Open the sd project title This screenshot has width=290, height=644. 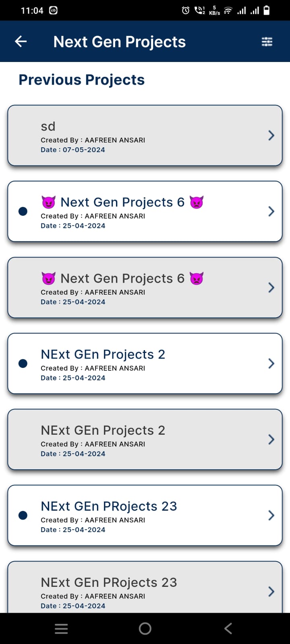(x=48, y=126)
